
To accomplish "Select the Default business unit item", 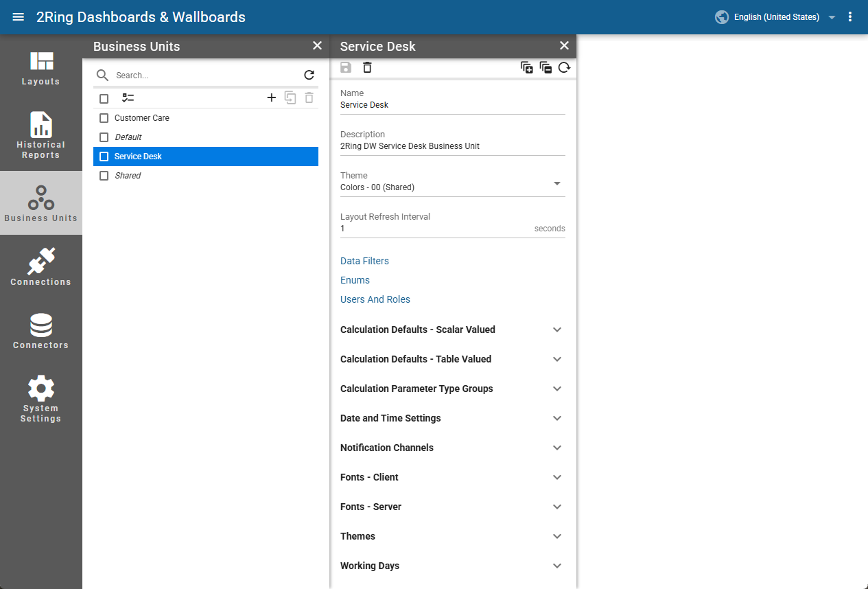I will [x=206, y=137].
